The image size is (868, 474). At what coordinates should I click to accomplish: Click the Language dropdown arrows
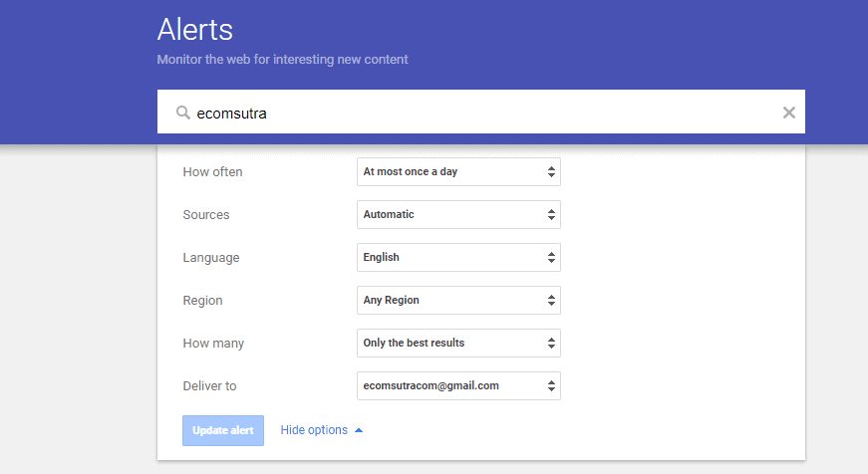[x=551, y=257]
